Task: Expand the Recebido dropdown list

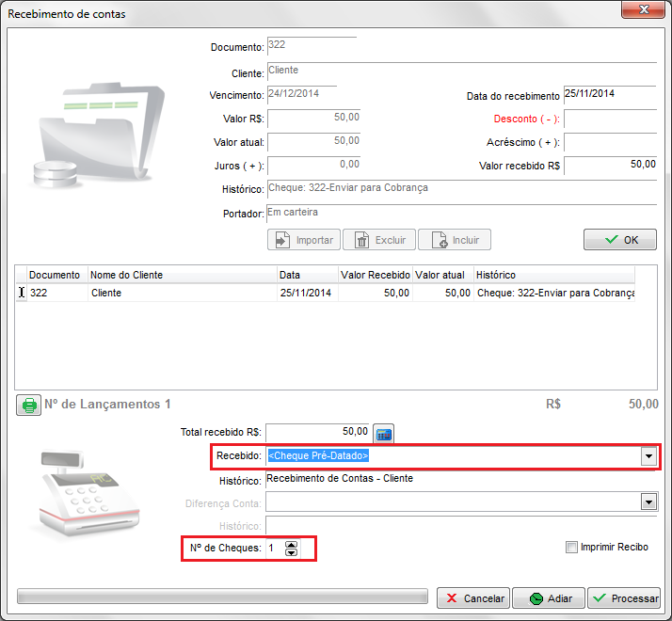Action: [648, 456]
